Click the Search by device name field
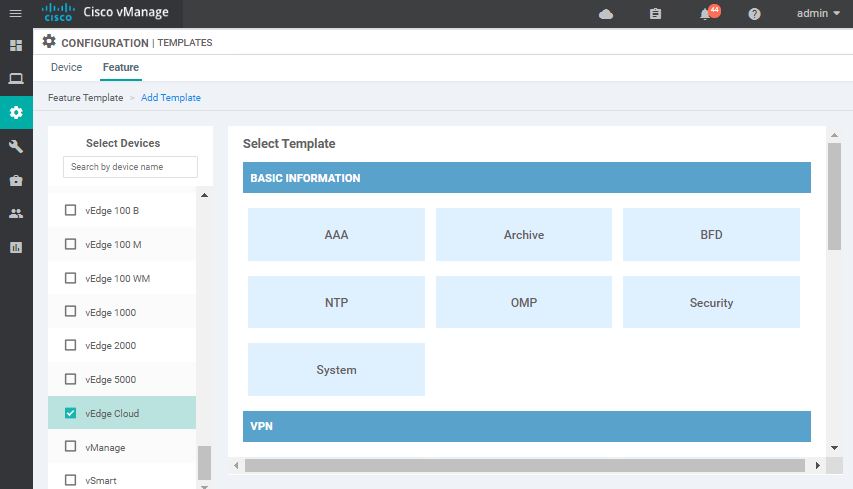The width and height of the screenshot is (853, 489). click(x=130, y=167)
